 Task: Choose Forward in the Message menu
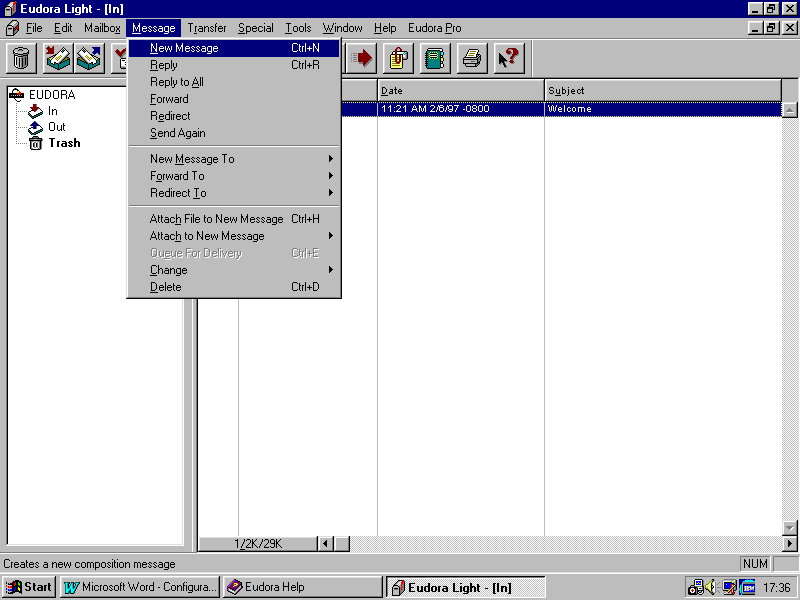[234, 99]
